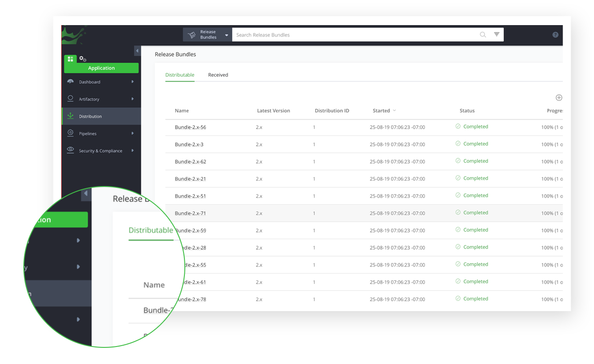This screenshot has width=594, height=364.
Task: Click the Completed check icon for Bundle-2.x-78
Action: 458,298
